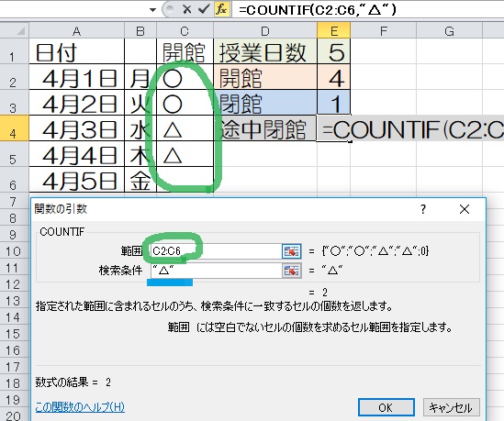Click the dialog help question mark
The image size is (504, 421).
pos(423,209)
